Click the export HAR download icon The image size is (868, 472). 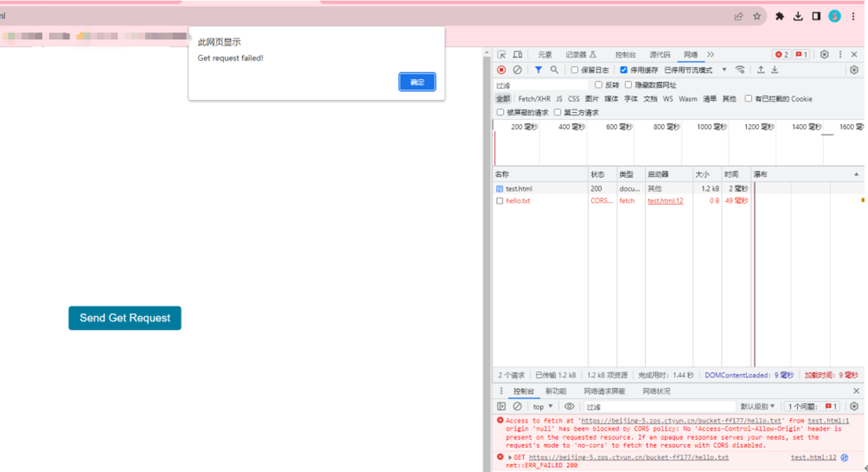pos(775,70)
